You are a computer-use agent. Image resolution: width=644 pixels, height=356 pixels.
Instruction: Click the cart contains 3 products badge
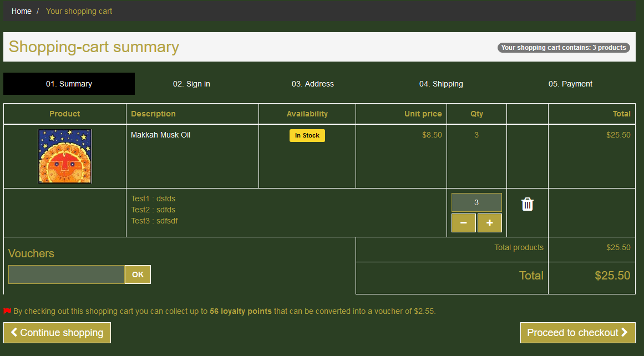(564, 48)
